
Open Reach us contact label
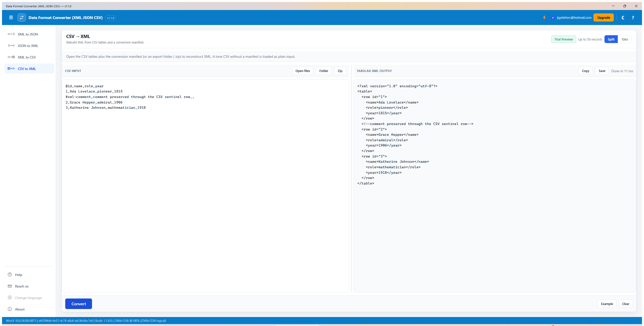coord(22,286)
